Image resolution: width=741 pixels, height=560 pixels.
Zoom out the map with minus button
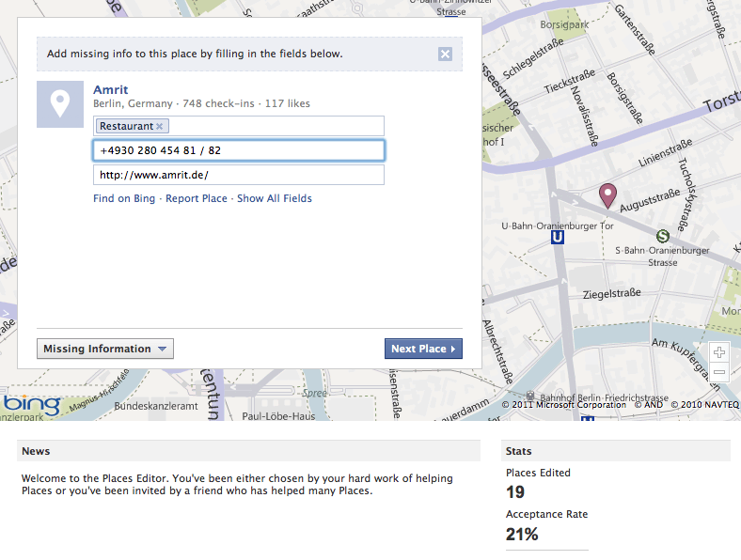tap(719, 372)
